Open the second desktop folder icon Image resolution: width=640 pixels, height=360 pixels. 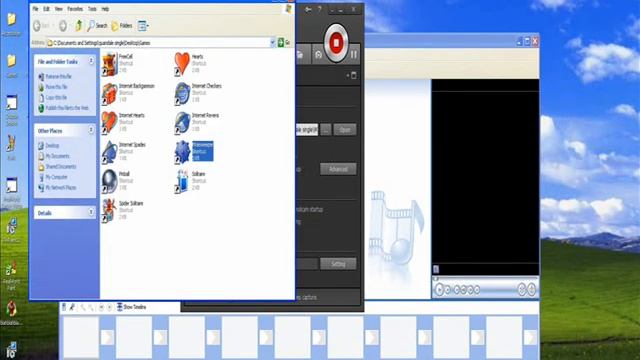coord(11,61)
